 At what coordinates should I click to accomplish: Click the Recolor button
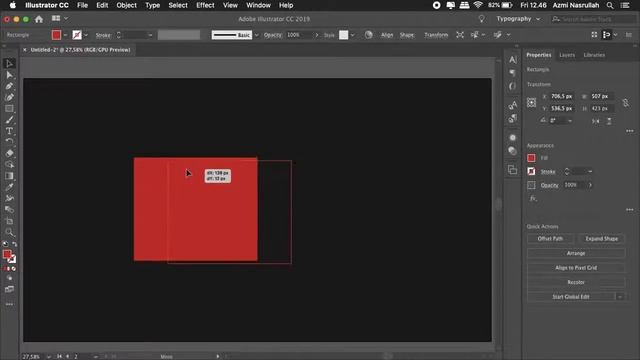[576, 282]
